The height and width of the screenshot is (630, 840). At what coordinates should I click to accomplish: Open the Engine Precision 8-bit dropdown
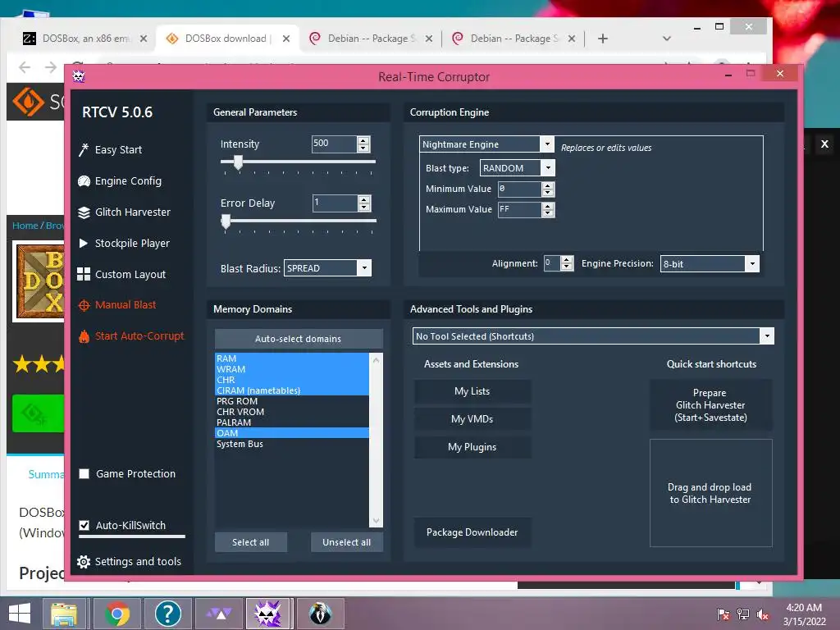click(752, 263)
